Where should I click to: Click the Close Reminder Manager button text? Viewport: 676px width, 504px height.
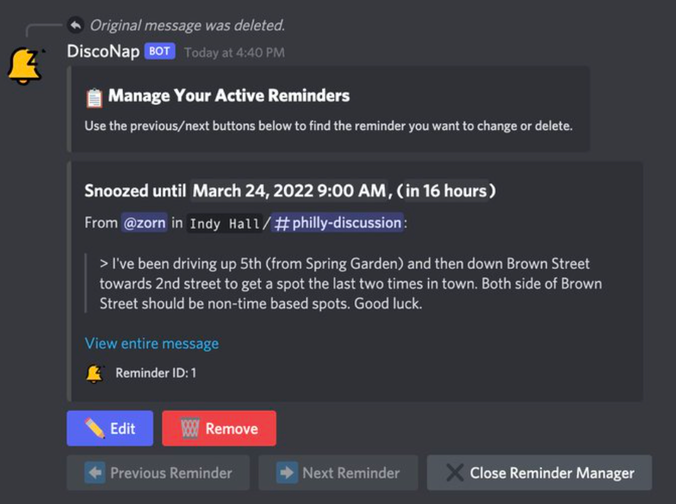pyautogui.click(x=552, y=473)
